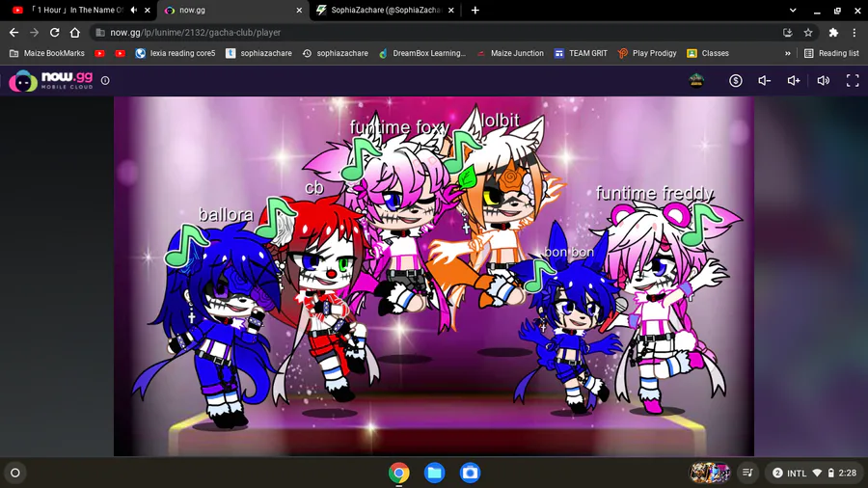The height and width of the screenshot is (488, 868).
Task: Bookmark this page with the star icon
Action: click(808, 33)
